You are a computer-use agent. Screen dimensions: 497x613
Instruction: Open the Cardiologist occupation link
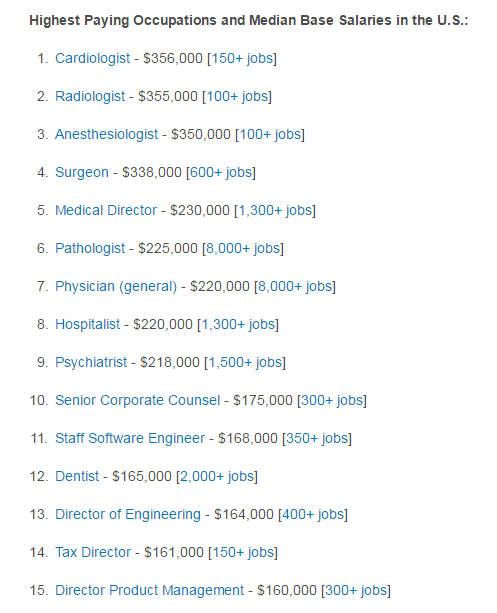pyautogui.click(x=92, y=59)
